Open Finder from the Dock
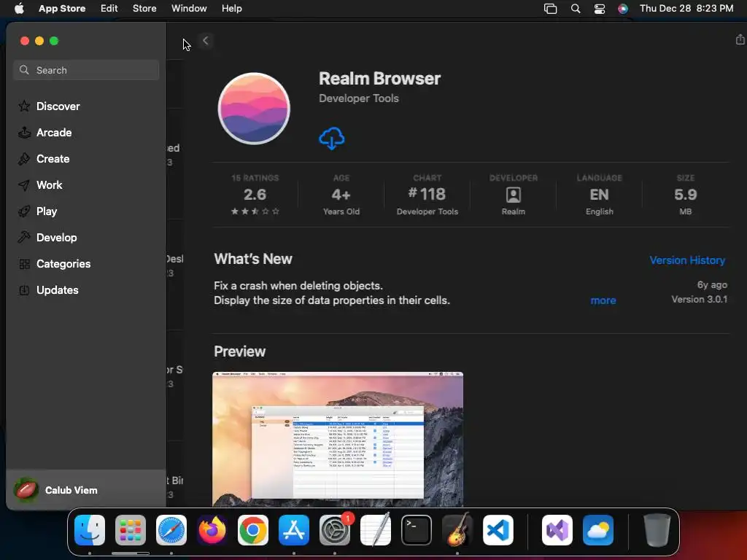747x560 pixels. click(90, 530)
